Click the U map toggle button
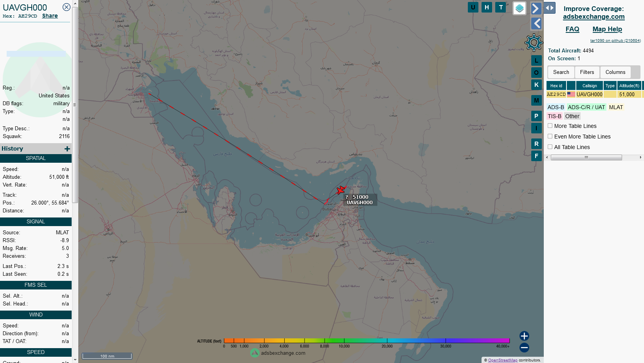The image size is (644, 363). tap(473, 7)
